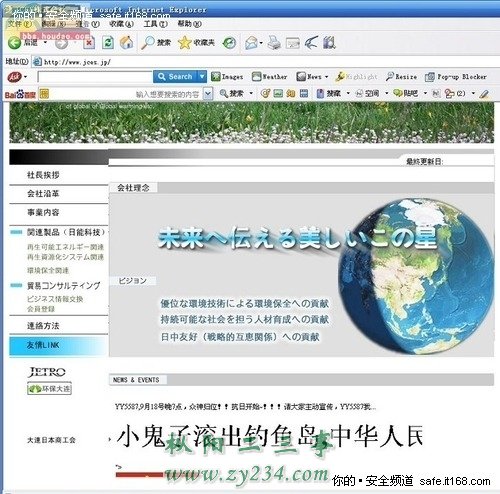This screenshot has height=494, width=500.
Task: Open the 工具 menu in menu bar
Action: 155,24
